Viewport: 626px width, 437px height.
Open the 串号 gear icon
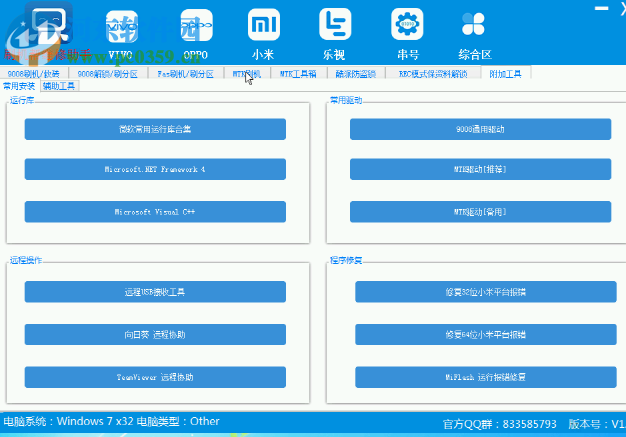[x=407, y=24]
